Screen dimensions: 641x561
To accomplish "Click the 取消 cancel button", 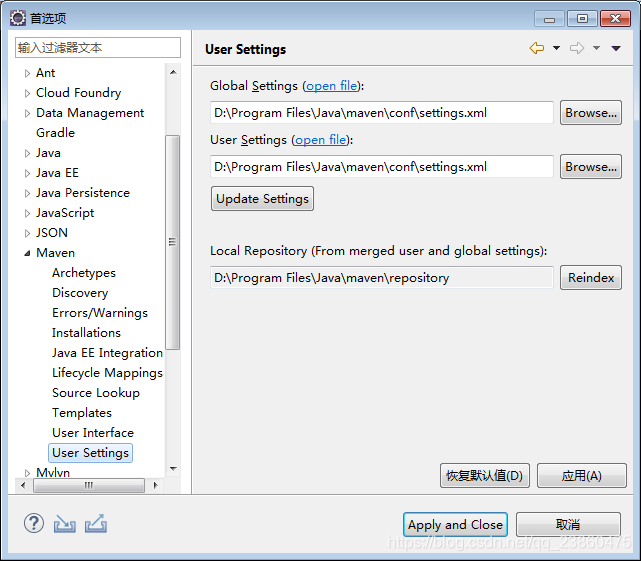I will pos(568,525).
